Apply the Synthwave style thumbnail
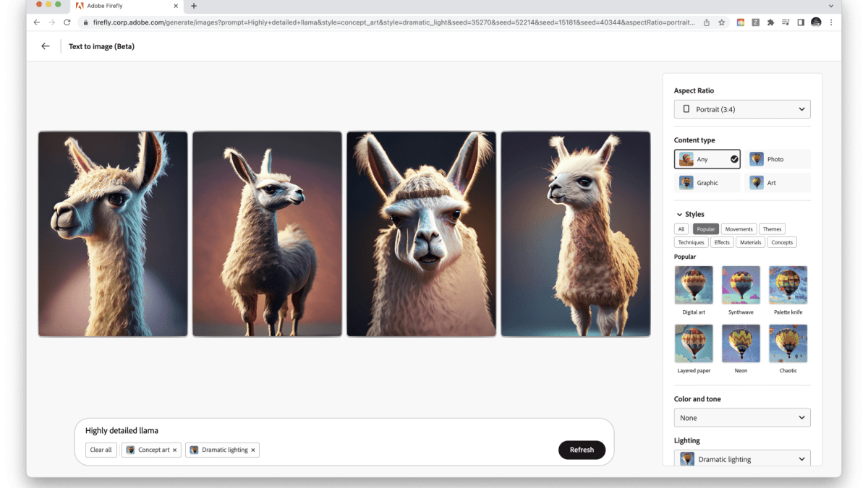The height and width of the screenshot is (488, 868). [x=741, y=285]
